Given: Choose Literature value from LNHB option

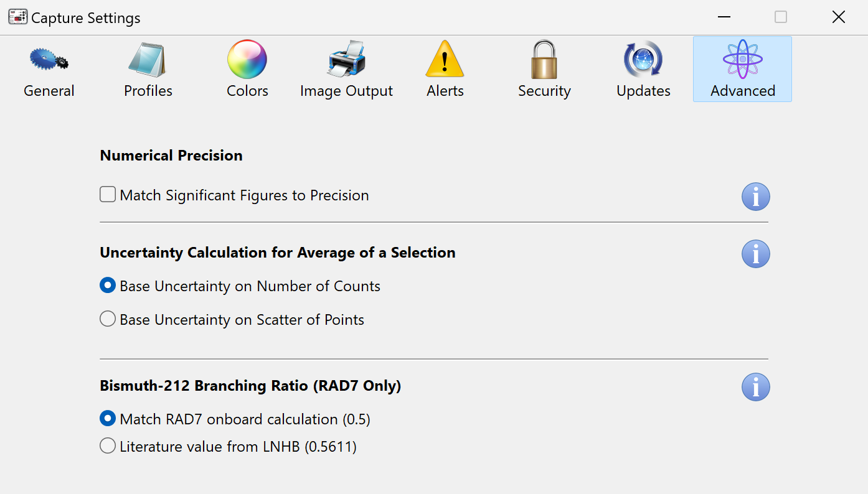Looking at the screenshot, I should pyautogui.click(x=108, y=447).
